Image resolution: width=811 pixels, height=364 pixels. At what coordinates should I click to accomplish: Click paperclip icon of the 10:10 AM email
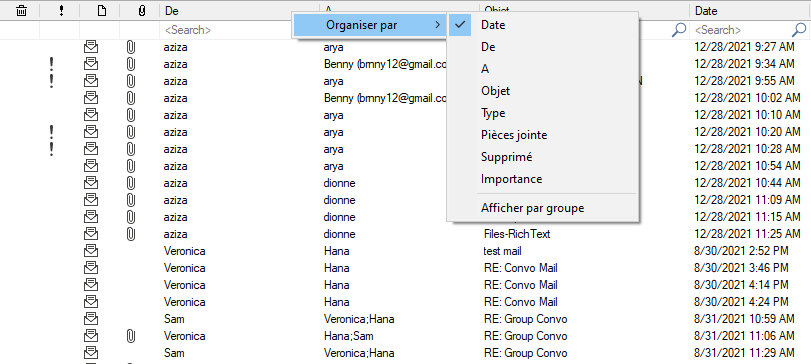click(x=131, y=115)
